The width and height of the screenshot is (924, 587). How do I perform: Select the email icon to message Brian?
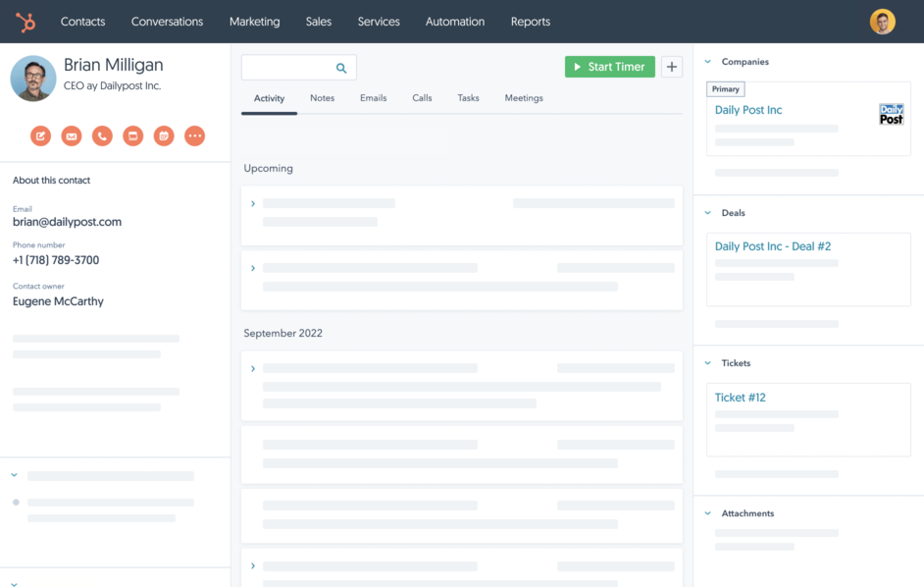tap(71, 135)
